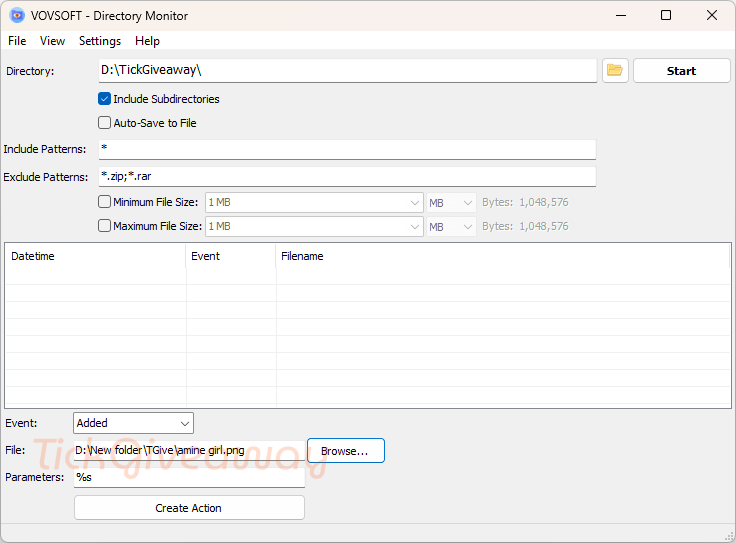This screenshot has width=736, height=543.
Task: Enable Minimum File Size checkbox
Action: [x=104, y=202]
